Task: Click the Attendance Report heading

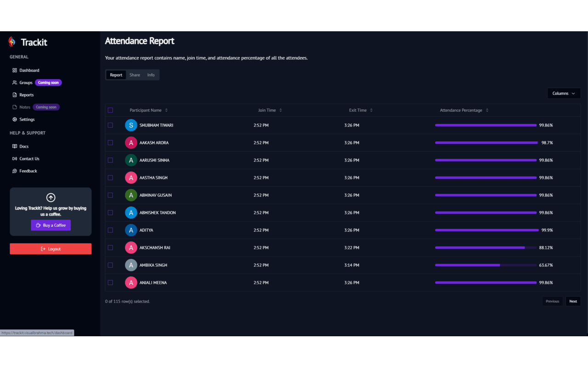Action: [140, 41]
